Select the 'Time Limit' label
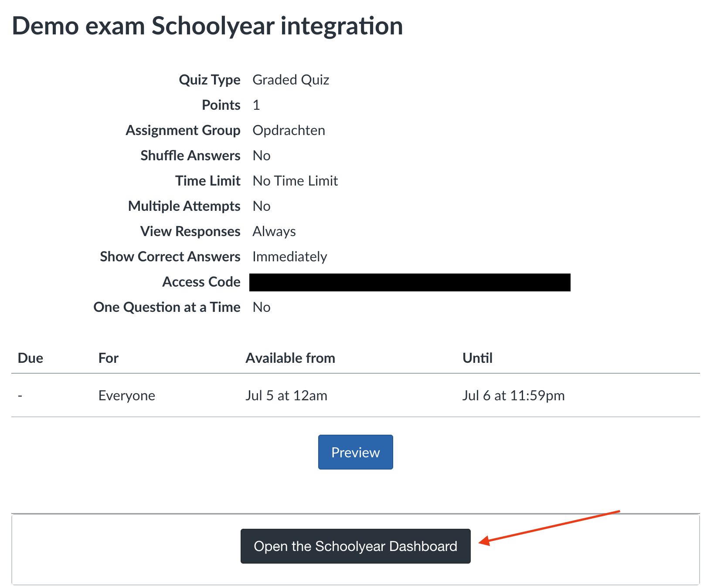Viewport: 707px width, 588px height. (x=208, y=181)
